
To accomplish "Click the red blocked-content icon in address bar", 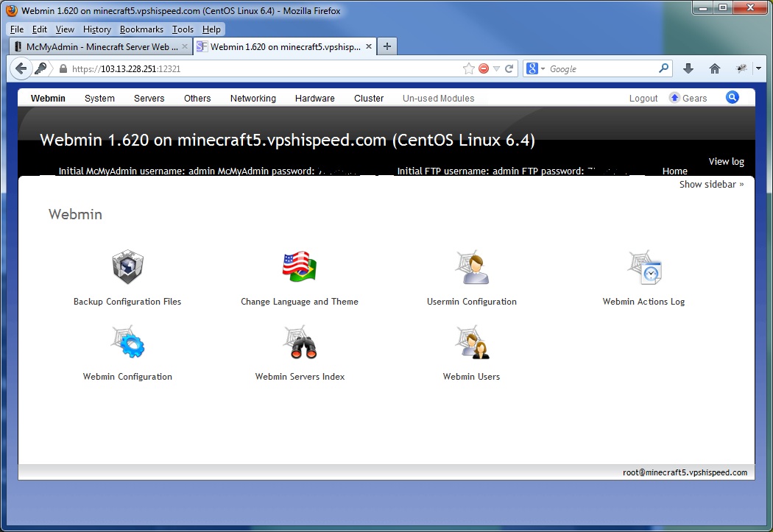I will (x=484, y=68).
